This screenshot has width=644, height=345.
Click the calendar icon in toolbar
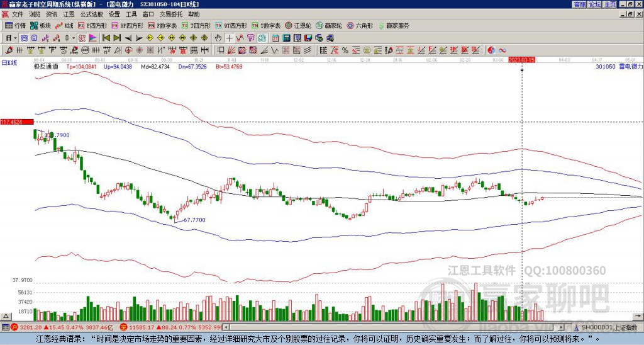(275, 38)
